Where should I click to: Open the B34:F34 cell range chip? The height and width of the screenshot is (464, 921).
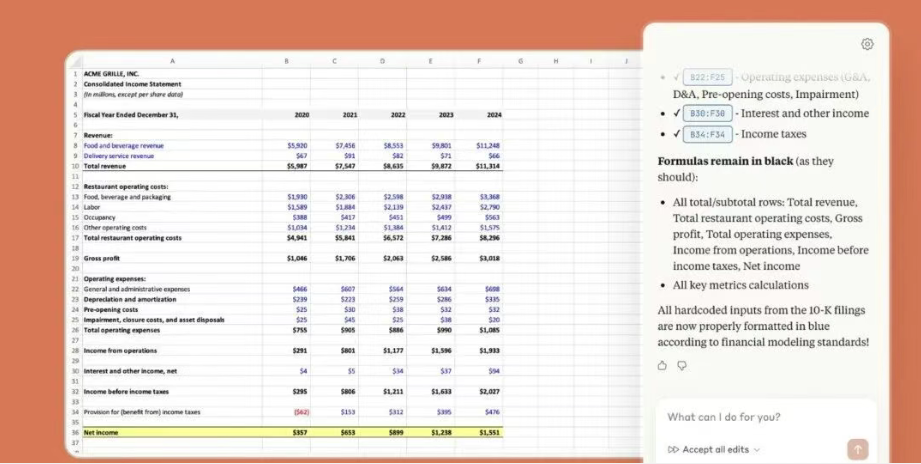pos(708,134)
